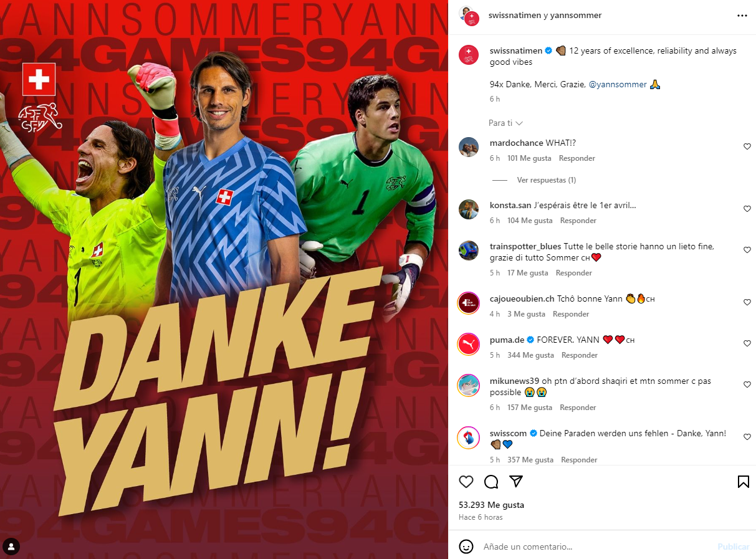756x559 pixels.
Task: Reply to konsta.san's comment
Action: click(578, 221)
